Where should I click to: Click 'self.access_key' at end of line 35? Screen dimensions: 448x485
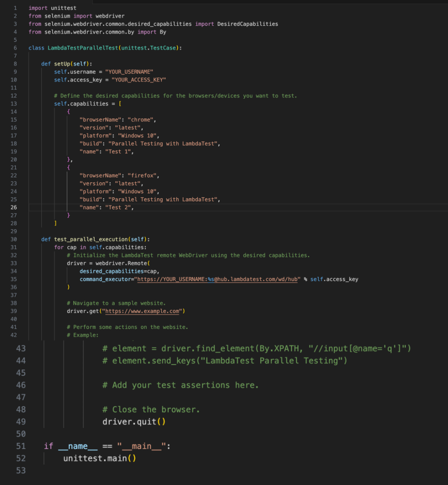334,279
